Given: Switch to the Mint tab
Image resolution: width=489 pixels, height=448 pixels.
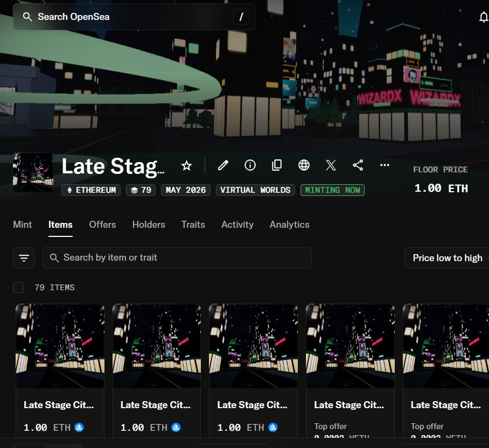Looking at the screenshot, I should point(23,225).
